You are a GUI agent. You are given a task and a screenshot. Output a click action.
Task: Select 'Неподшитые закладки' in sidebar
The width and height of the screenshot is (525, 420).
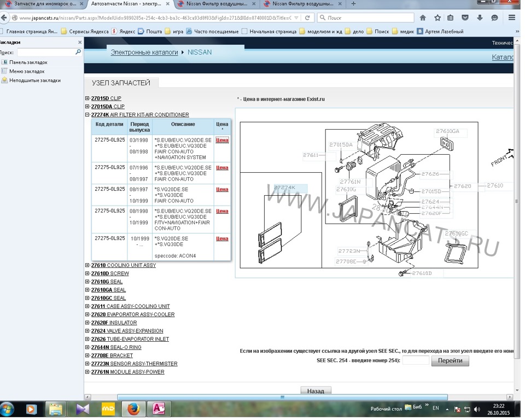[x=31, y=80]
